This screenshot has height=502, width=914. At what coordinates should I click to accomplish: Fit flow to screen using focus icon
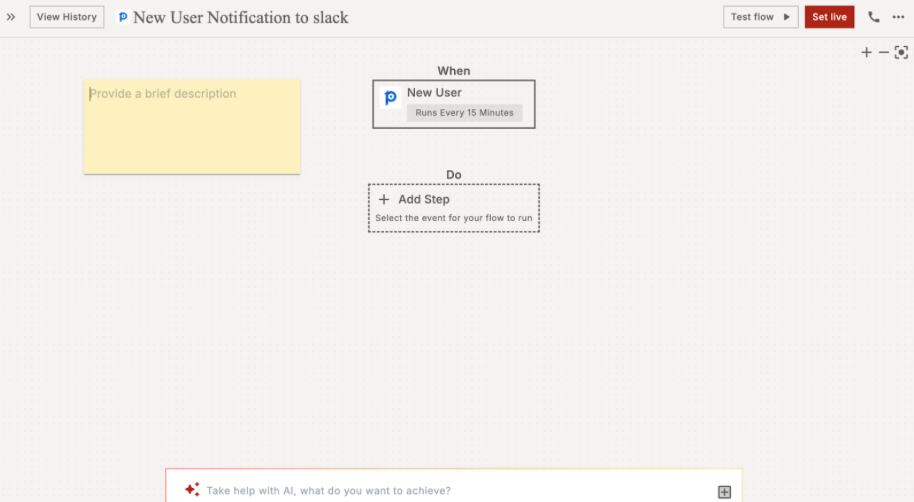901,52
